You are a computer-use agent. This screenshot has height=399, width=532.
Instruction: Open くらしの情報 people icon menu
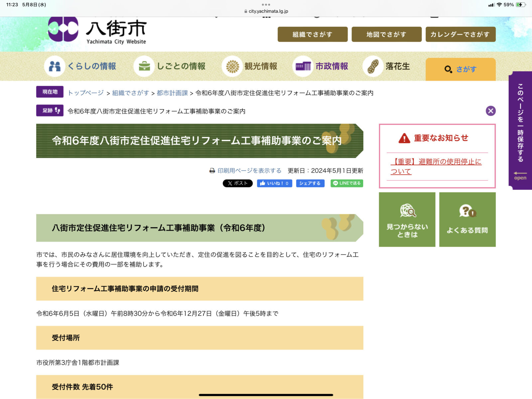[x=55, y=66]
